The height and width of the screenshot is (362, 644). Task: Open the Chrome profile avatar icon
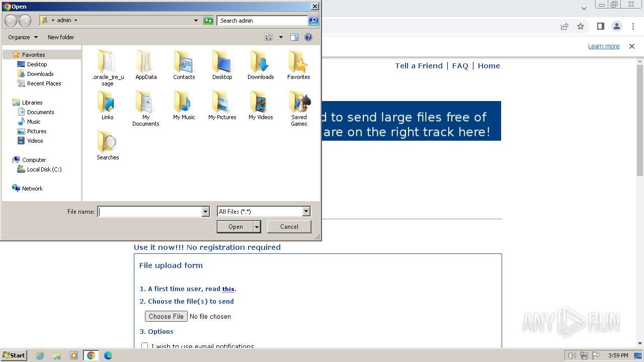tap(616, 26)
